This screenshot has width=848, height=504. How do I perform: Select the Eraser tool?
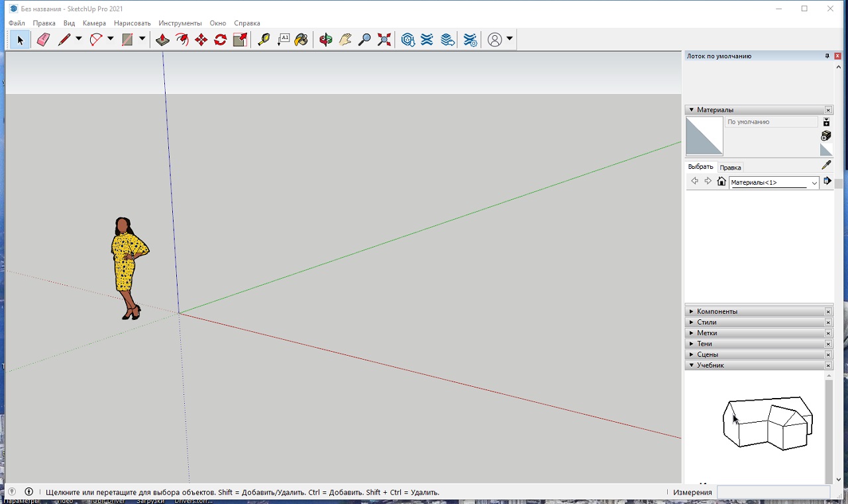click(43, 40)
